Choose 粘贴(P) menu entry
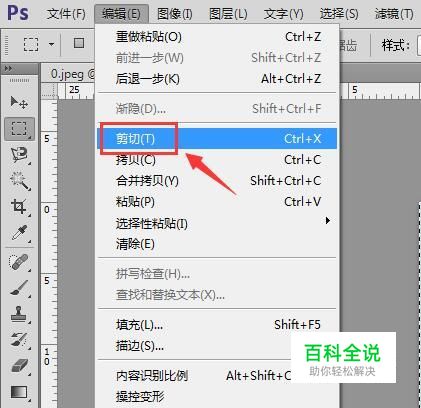 click(x=217, y=202)
